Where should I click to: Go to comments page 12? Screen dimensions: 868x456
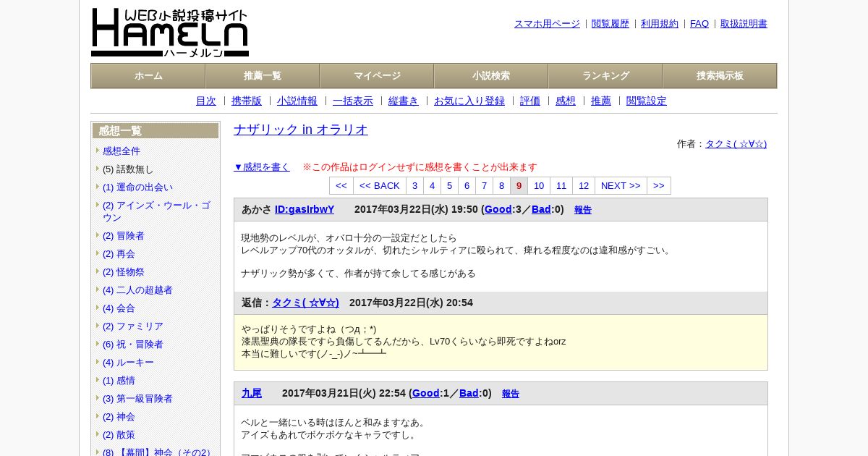(584, 186)
